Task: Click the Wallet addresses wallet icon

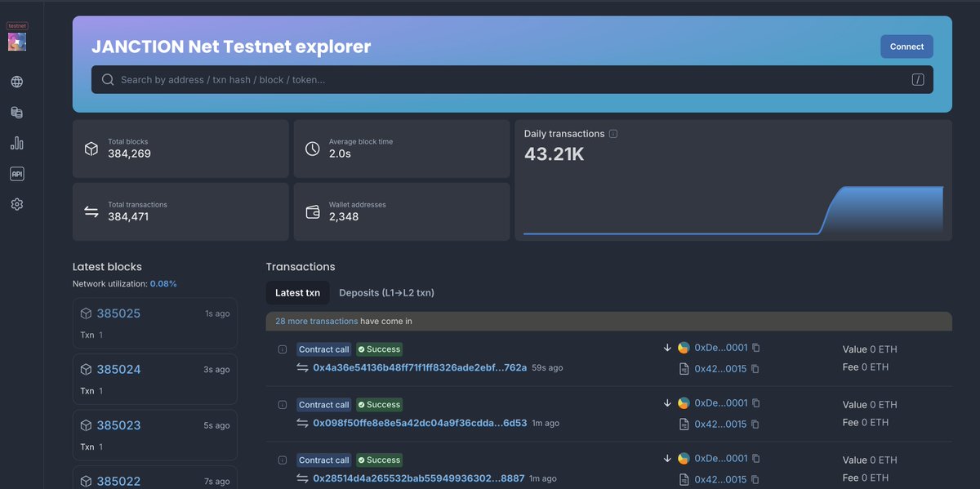Action: (x=312, y=211)
